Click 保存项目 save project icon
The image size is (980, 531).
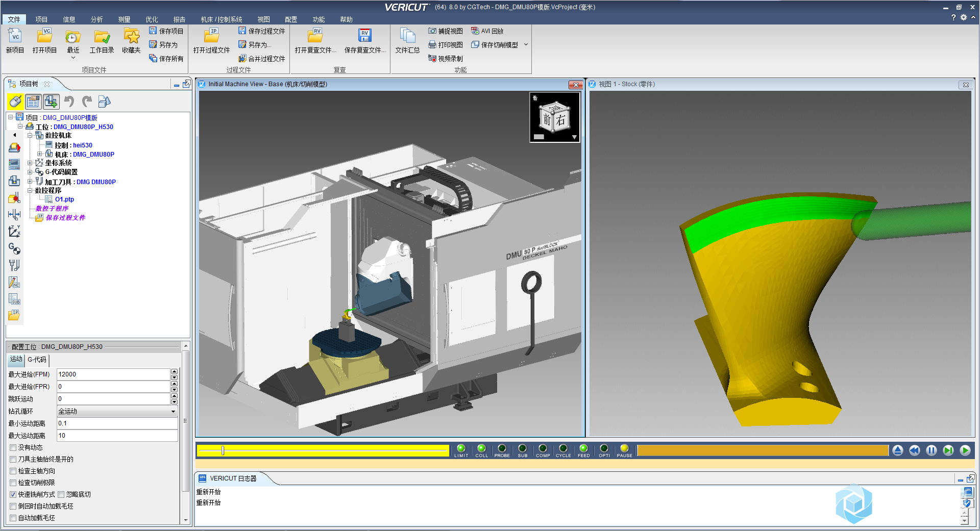(x=153, y=31)
